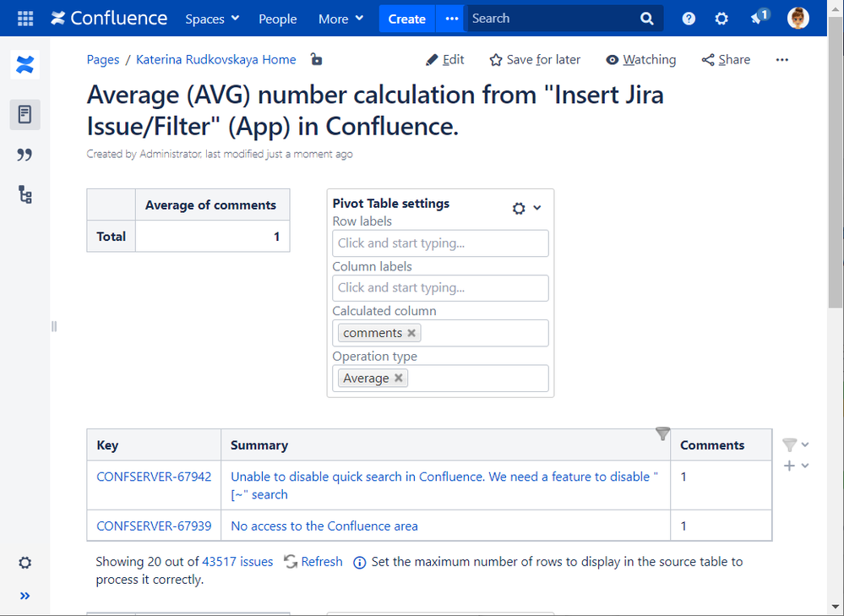Remove the Average operation type tag
844x616 pixels.
tap(399, 378)
